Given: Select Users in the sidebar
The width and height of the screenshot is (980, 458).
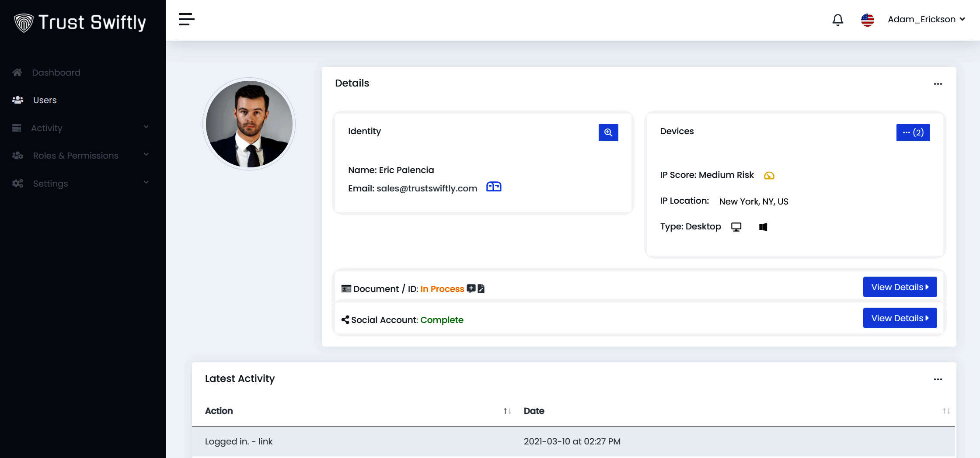Looking at the screenshot, I should point(45,100).
